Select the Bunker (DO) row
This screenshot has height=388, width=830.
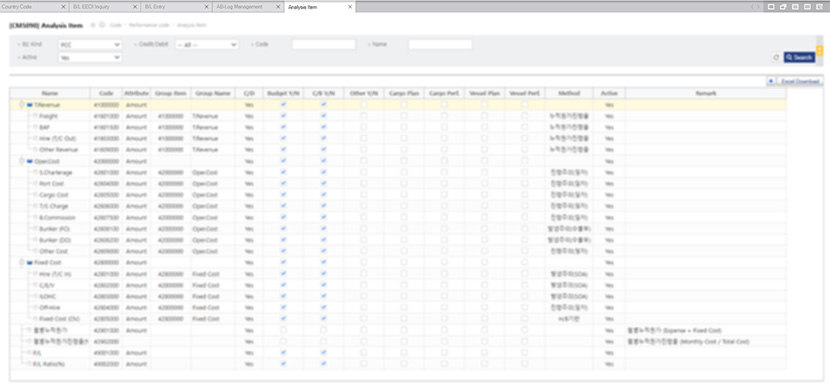398,240
